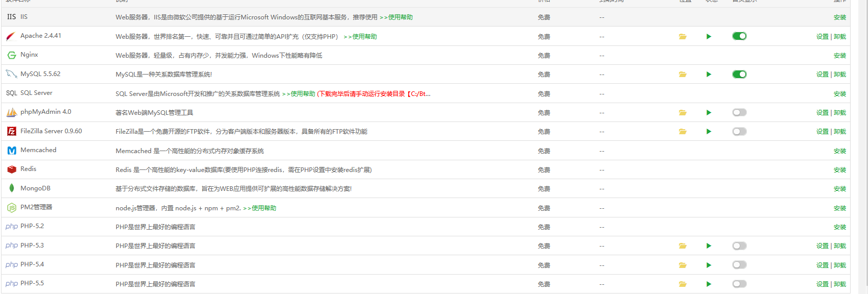Open the PHP-5.4 folder icon
Screen dimensions: 868x294
683,265
